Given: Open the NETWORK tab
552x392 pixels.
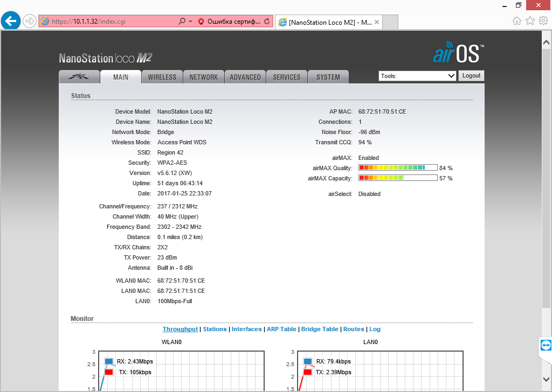Looking at the screenshot, I should click(x=204, y=77).
